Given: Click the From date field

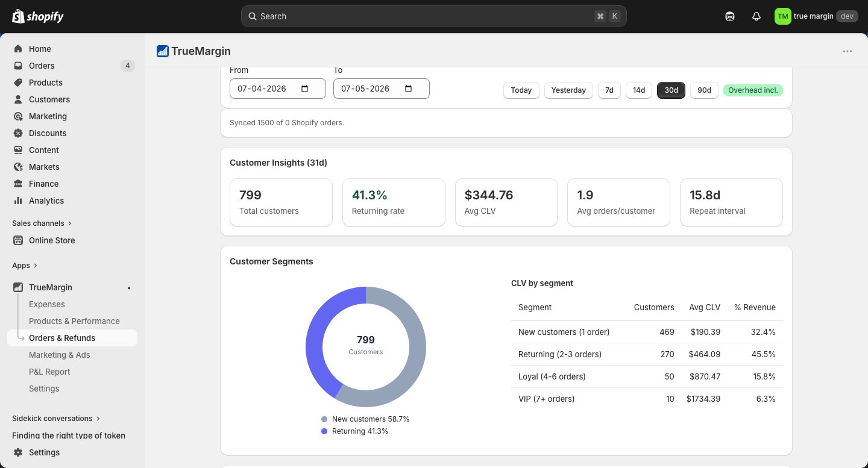Looking at the screenshot, I should (x=278, y=89).
